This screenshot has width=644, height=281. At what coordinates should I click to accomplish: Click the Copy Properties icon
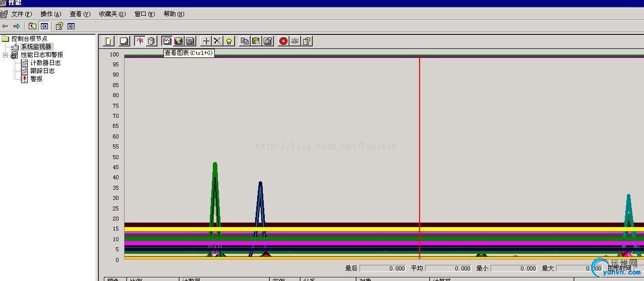tap(245, 41)
